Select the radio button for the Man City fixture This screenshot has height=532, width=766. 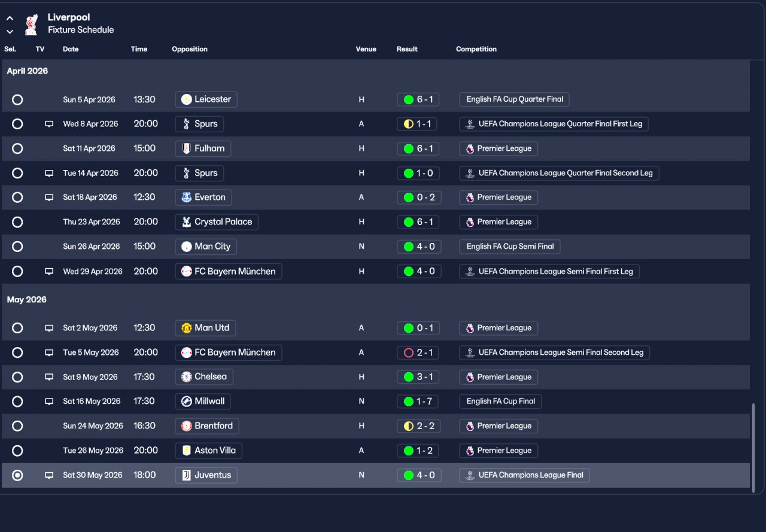(17, 247)
